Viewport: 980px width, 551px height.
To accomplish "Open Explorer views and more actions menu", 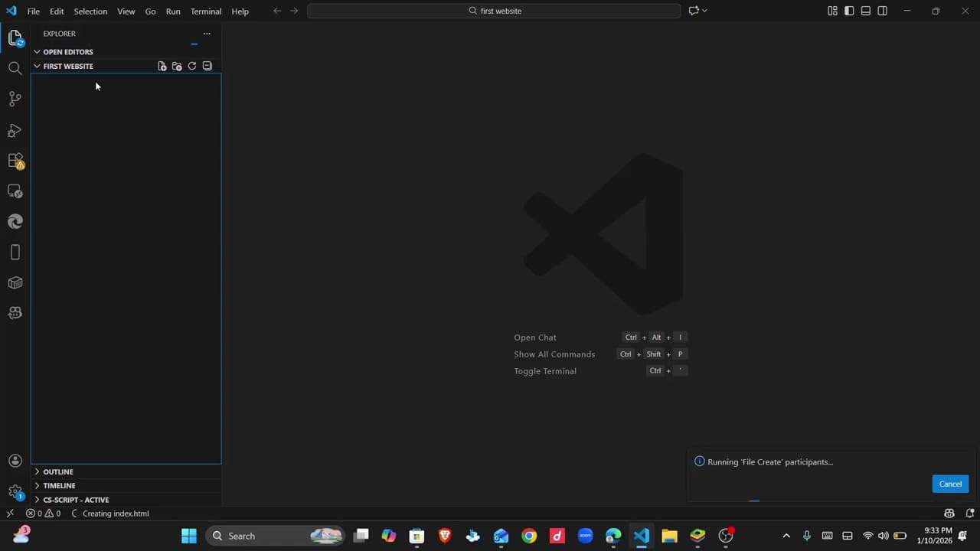I will [x=207, y=34].
